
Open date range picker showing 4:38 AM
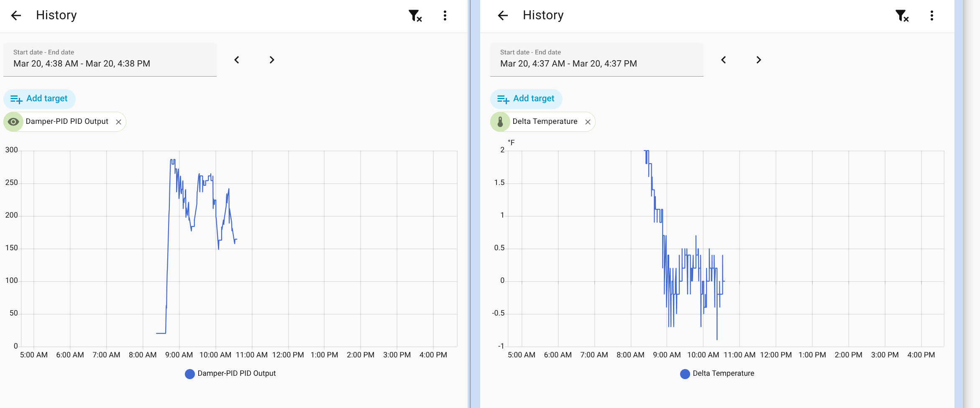110,59
